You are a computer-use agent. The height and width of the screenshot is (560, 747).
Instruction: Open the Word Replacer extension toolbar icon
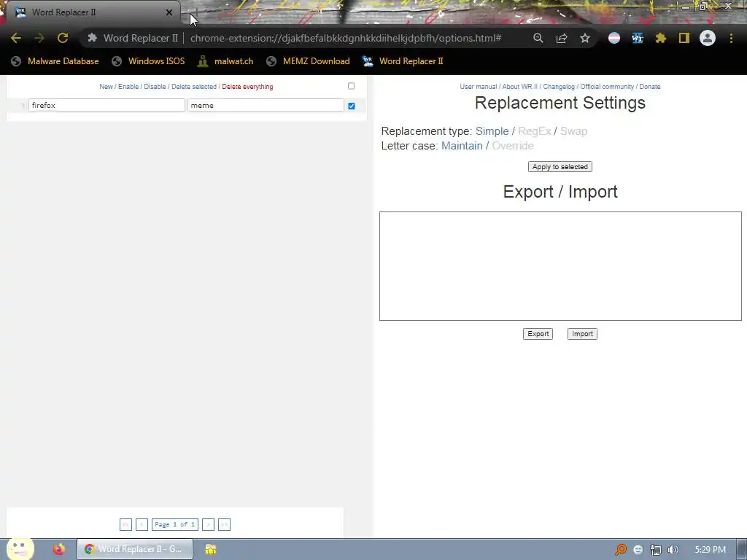tap(638, 38)
